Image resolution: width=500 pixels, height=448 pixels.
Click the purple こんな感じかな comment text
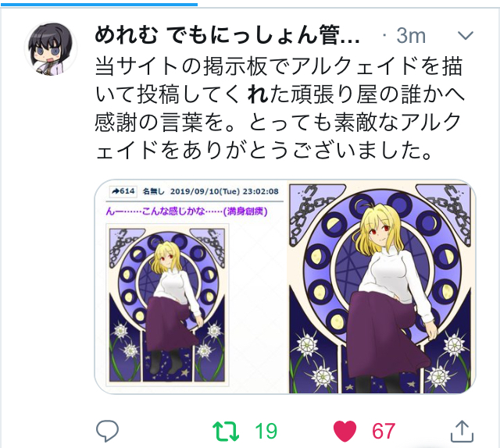(x=187, y=212)
